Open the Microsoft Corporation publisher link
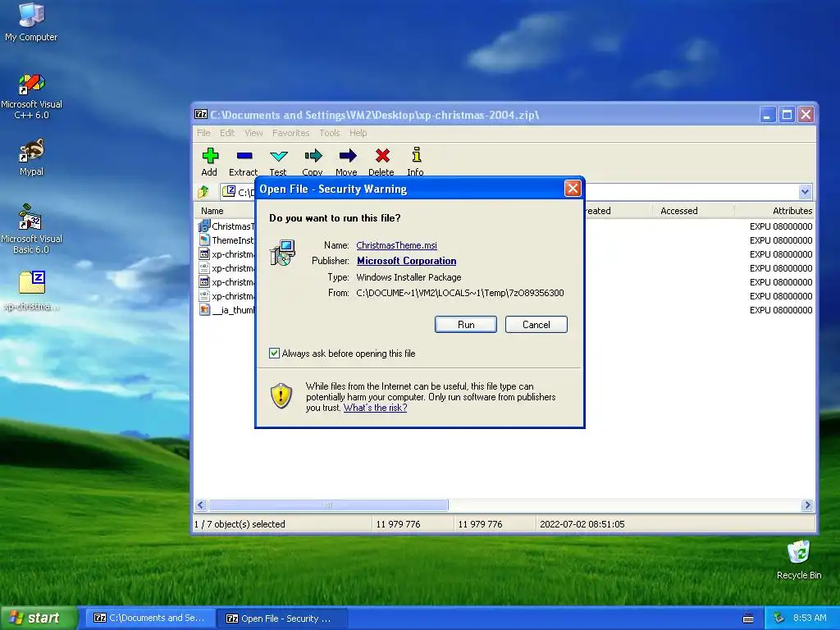The image size is (840, 630). coord(407,261)
